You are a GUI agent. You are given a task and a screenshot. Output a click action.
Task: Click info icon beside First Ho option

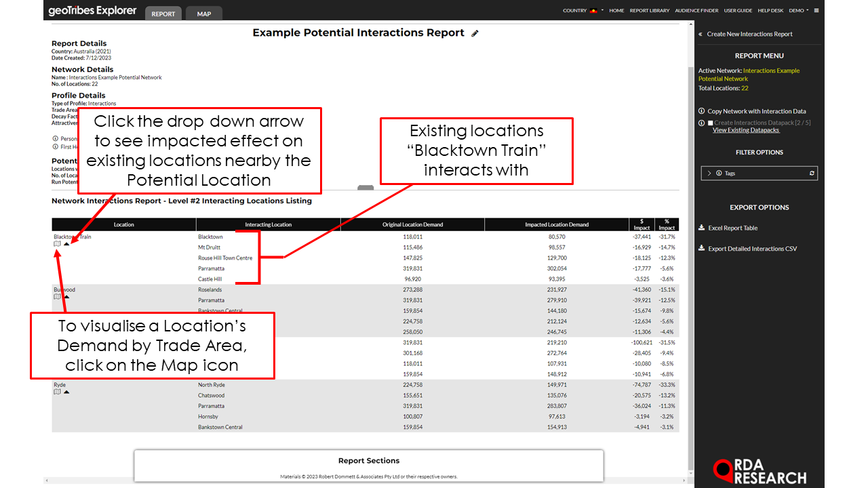click(55, 146)
